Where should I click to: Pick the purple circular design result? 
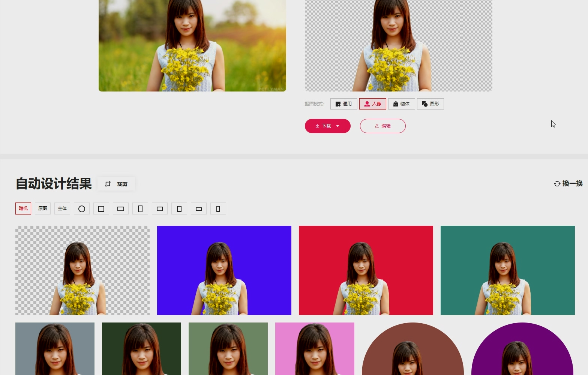coord(522,349)
